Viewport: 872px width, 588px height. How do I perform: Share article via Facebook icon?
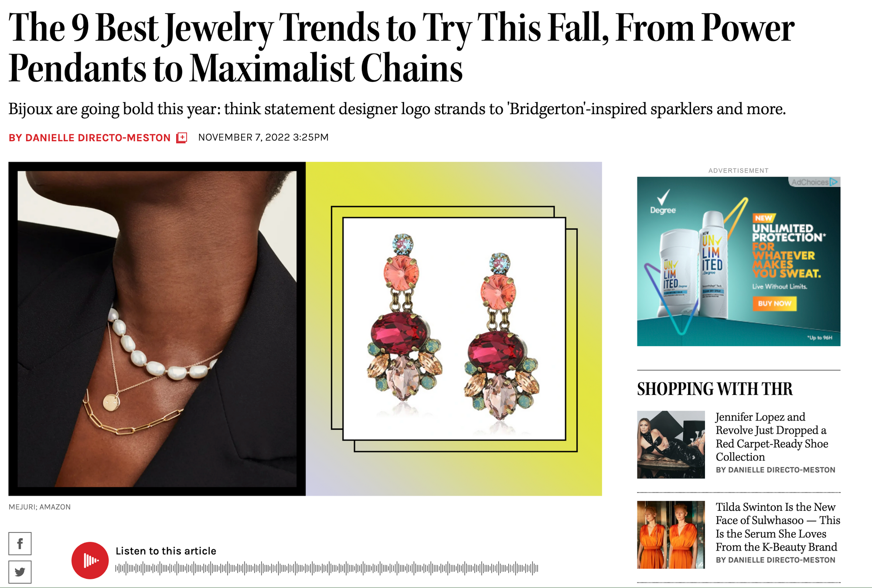(x=20, y=544)
